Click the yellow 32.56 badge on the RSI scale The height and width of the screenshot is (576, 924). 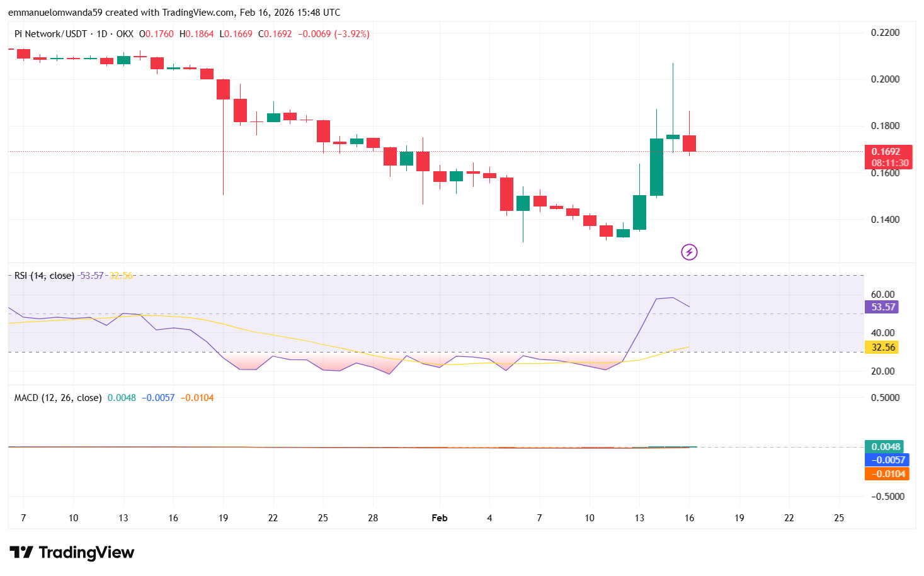click(881, 347)
